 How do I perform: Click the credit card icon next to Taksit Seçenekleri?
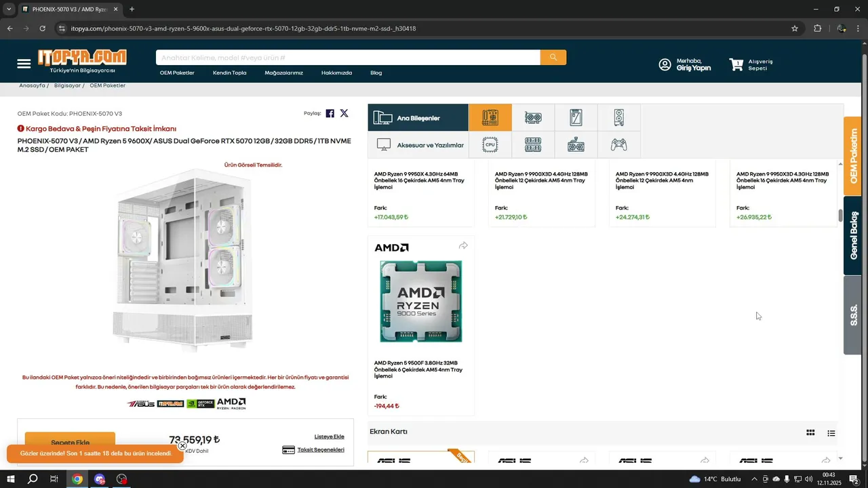[288, 449]
